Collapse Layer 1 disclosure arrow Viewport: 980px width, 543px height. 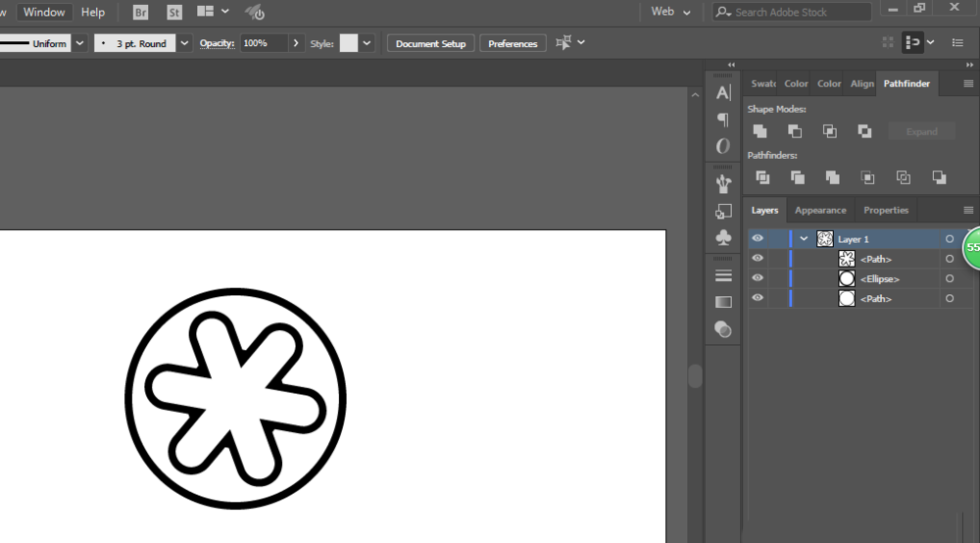[804, 238]
